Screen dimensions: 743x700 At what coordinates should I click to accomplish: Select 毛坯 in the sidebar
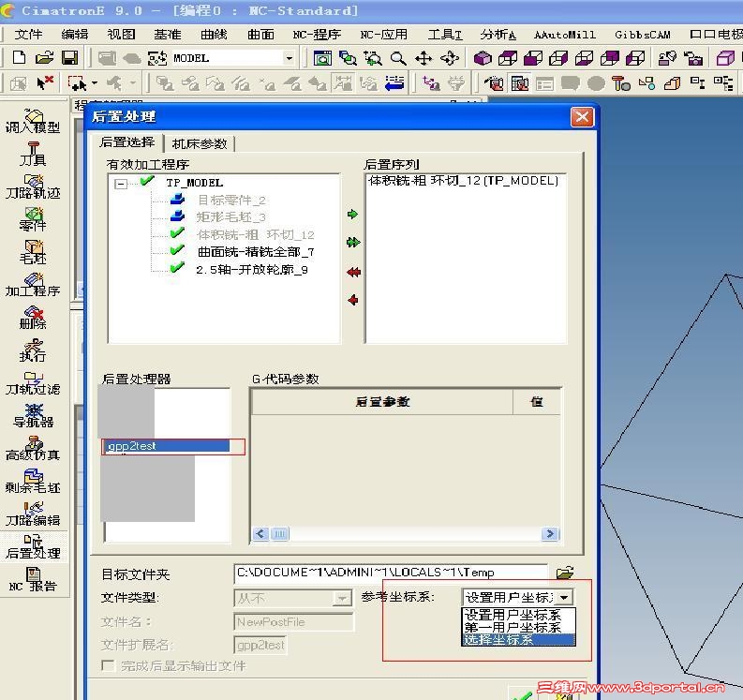(x=33, y=252)
